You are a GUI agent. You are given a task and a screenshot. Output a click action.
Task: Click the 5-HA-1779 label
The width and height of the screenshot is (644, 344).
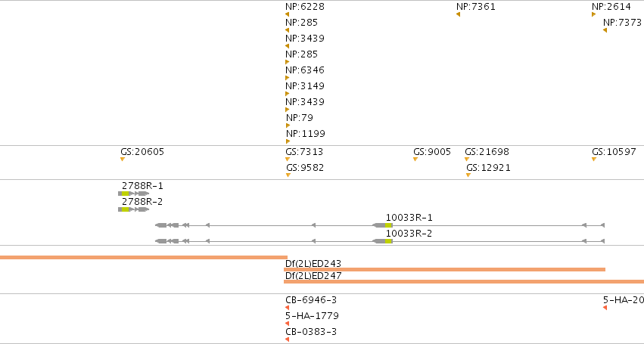(x=312, y=316)
